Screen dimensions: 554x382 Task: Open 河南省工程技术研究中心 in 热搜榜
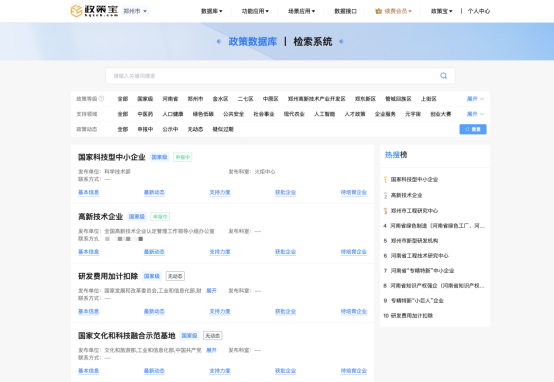(419, 255)
